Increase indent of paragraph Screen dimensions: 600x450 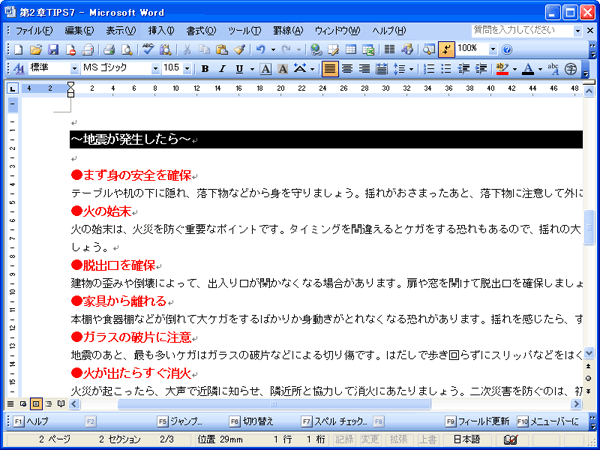click(x=481, y=69)
